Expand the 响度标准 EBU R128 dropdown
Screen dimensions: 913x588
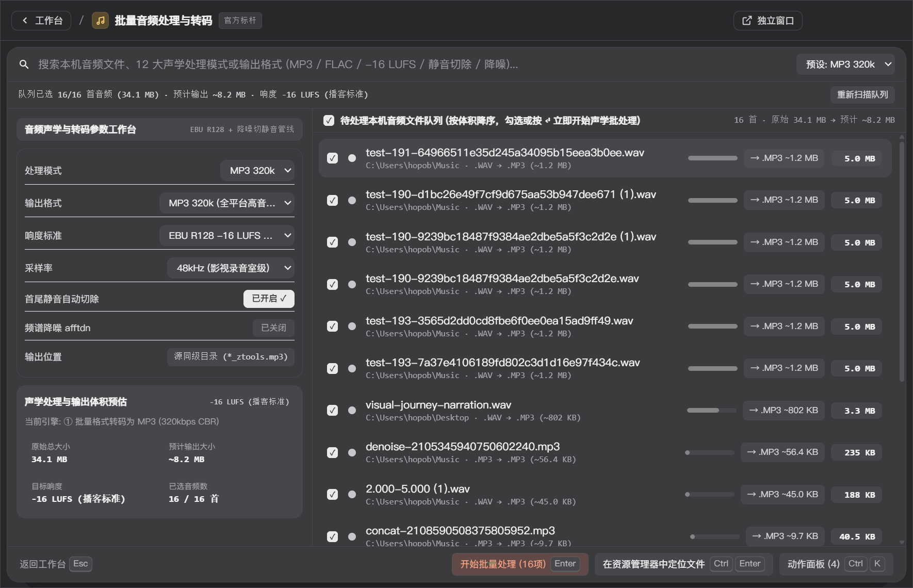227,236
